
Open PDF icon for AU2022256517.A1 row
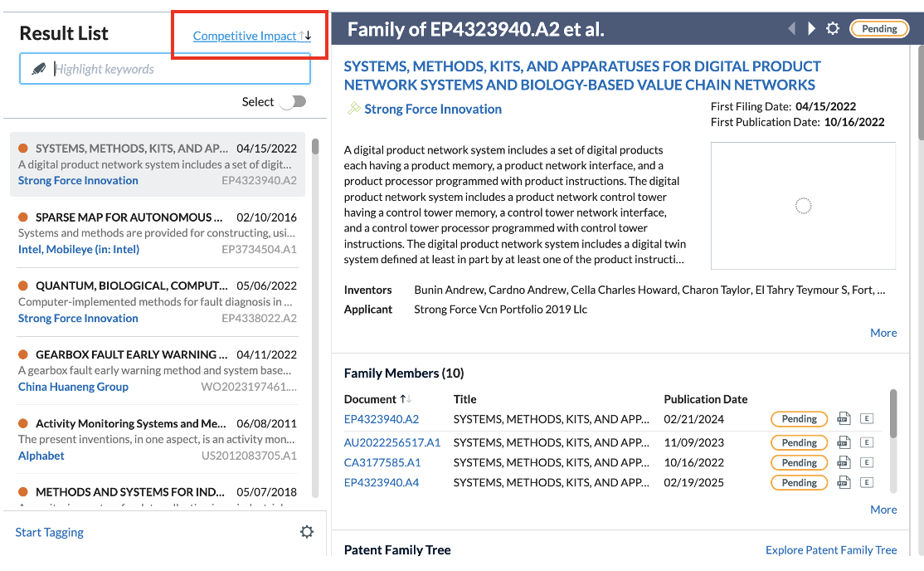[844, 442]
